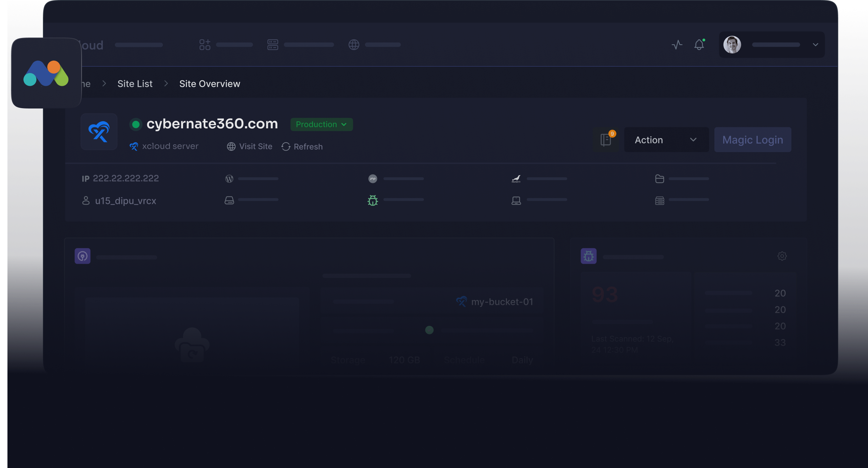Click the Daily schedule value
The height and width of the screenshot is (468, 868).
tap(522, 360)
